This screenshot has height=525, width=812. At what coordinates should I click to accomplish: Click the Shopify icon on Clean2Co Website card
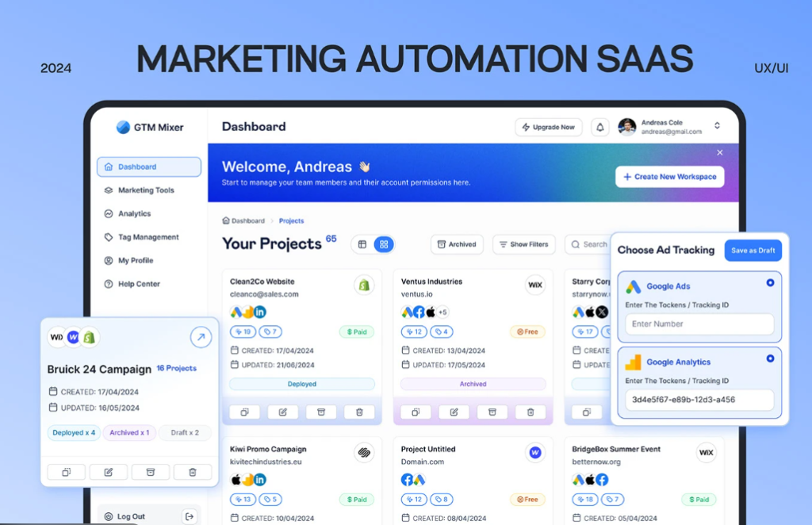click(363, 285)
